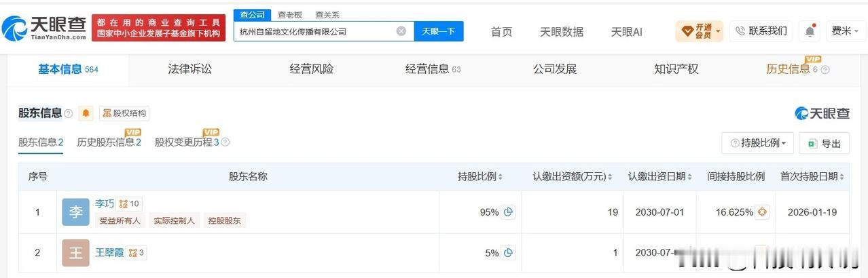Clear the search field with the X icon

(401, 31)
